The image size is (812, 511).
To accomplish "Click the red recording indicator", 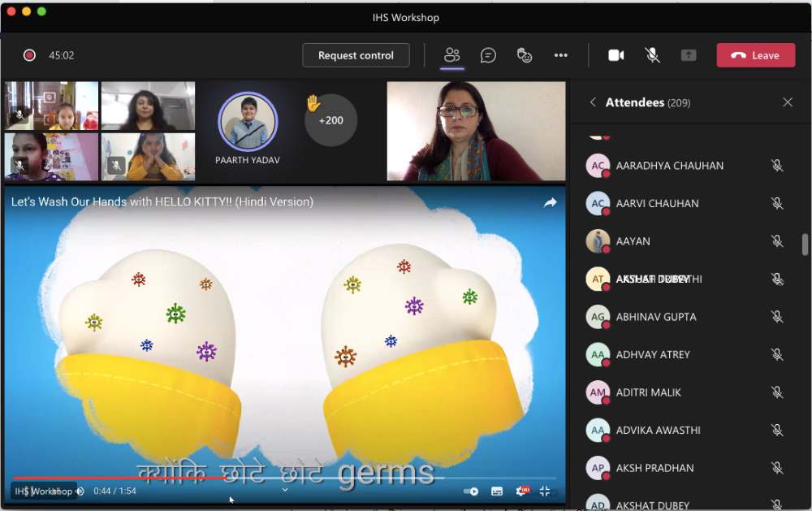I will [29, 55].
